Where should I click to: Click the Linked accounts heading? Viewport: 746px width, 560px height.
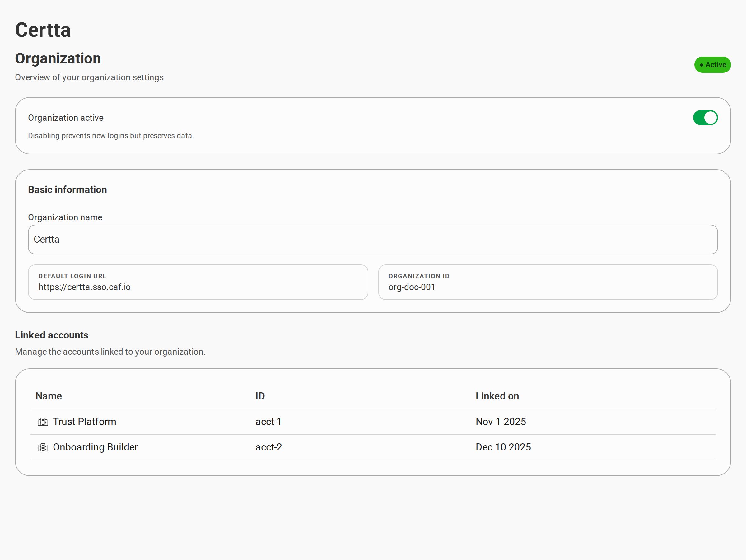coord(52,335)
